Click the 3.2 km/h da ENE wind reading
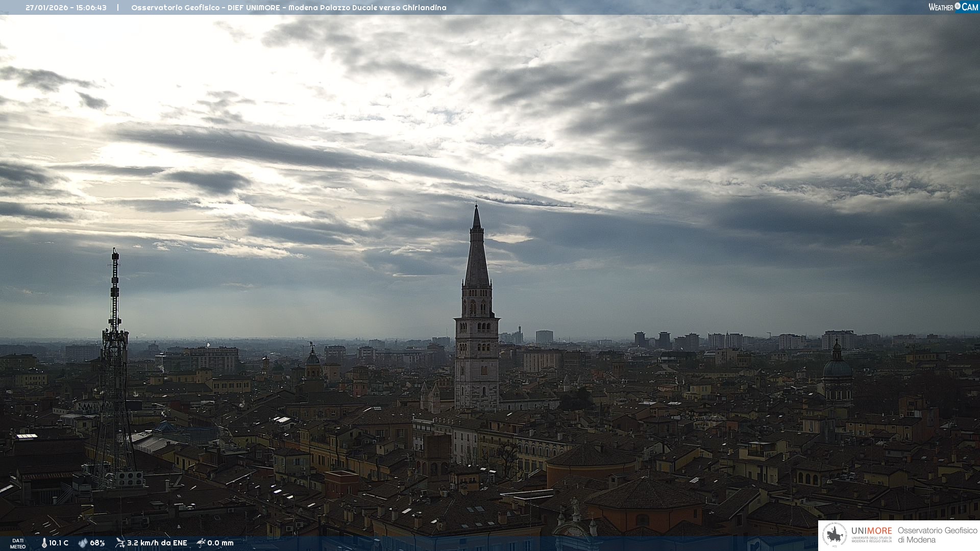Screen dimensions: 980x551 [x=157, y=543]
